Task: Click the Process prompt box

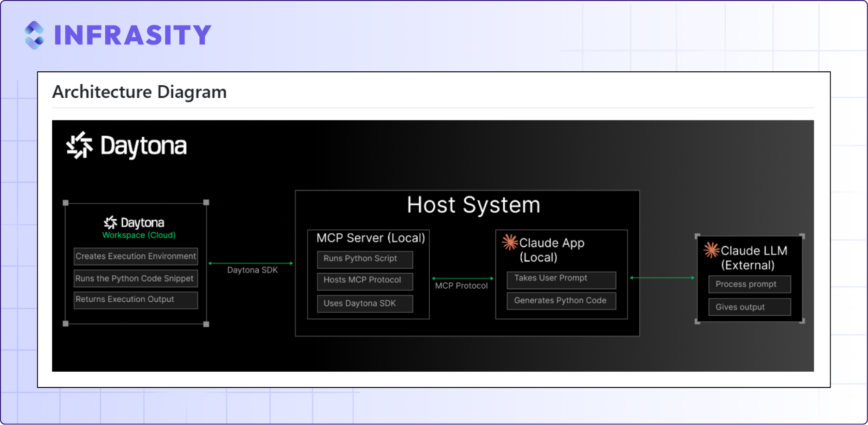Action: (x=750, y=285)
